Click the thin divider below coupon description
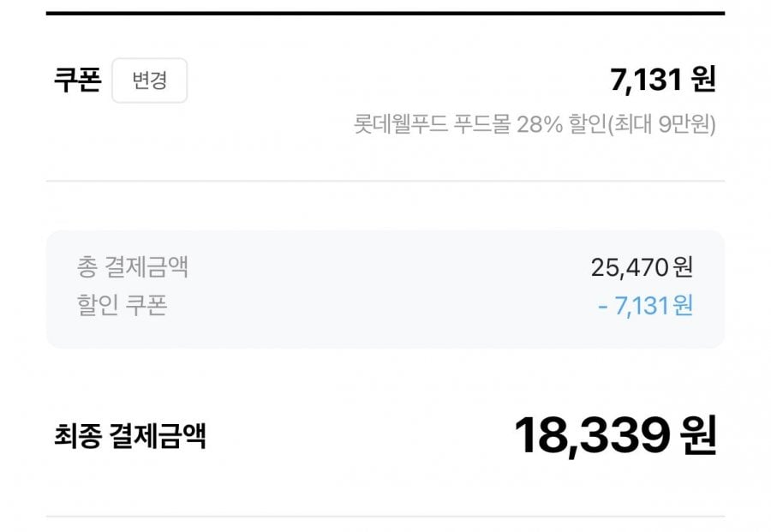Viewport: 771px width, 532px height. (x=385, y=181)
